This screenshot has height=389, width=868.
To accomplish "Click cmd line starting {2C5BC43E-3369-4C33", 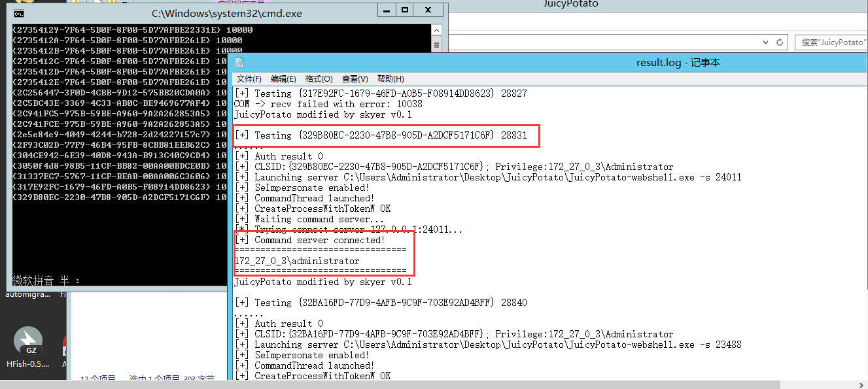I will coord(120,103).
